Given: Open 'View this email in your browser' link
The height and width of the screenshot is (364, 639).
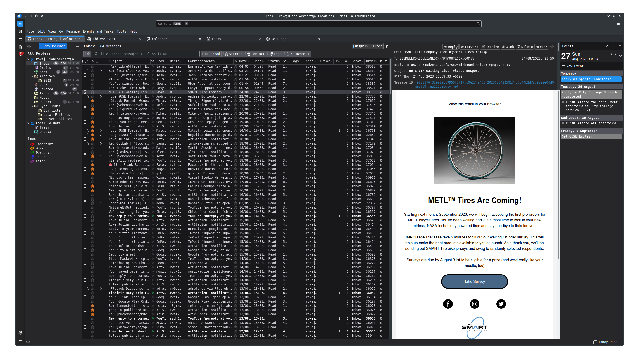Looking at the screenshot, I should pyautogui.click(x=474, y=104).
